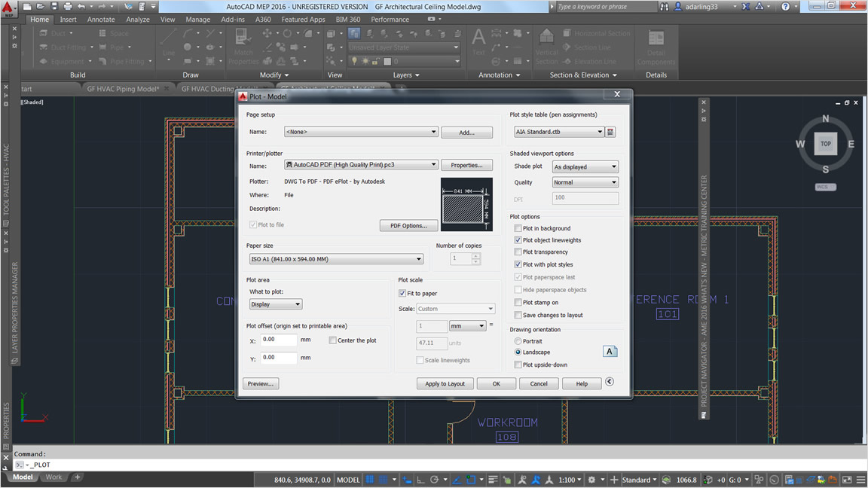Click the collapse dialog arrow next to Help
Viewport: 868px width, 488px height.
610,382
